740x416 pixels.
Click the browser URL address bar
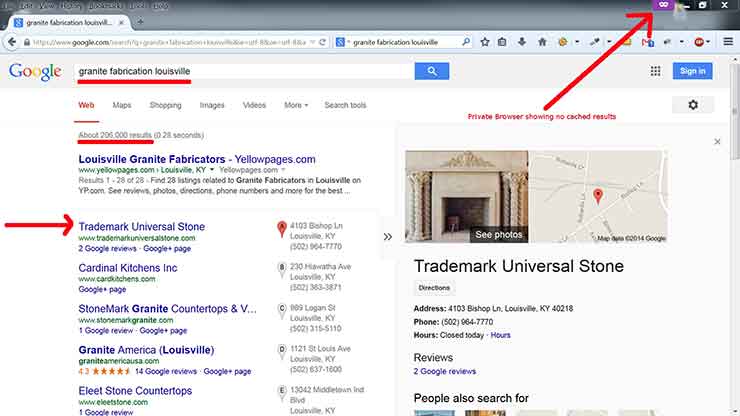[170, 42]
